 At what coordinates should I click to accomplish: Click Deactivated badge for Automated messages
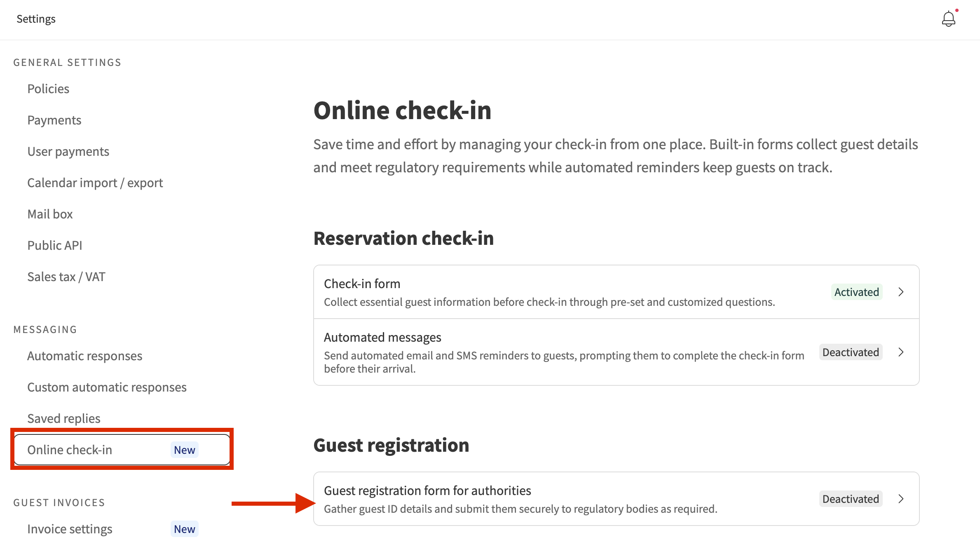[851, 352]
